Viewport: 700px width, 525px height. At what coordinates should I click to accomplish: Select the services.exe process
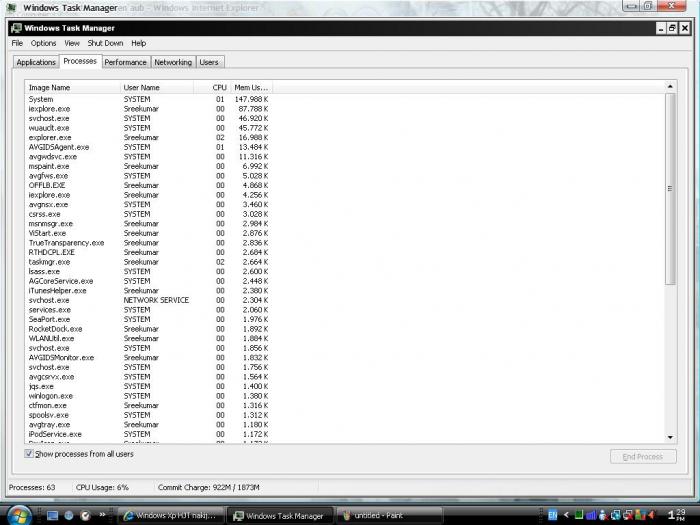click(x=149, y=310)
